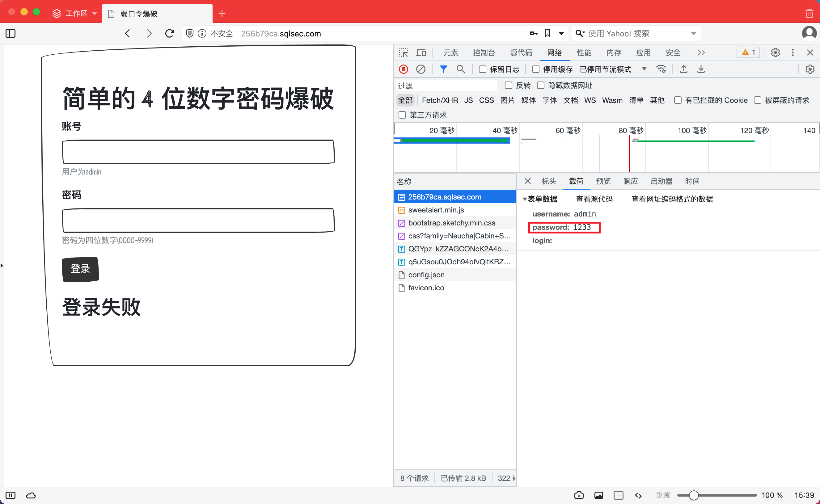The height and width of the screenshot is (504, 820).
Task: Filter requests by CSS
Action: click(x=486, y=100)
